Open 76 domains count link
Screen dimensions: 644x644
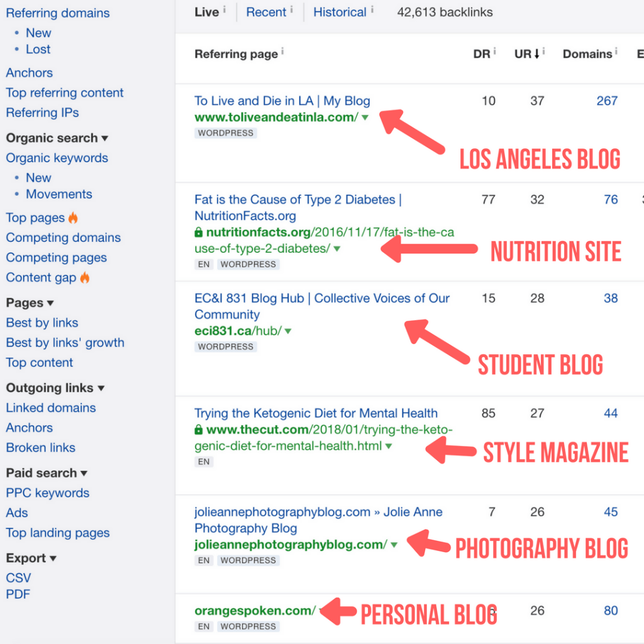(611, 199)
